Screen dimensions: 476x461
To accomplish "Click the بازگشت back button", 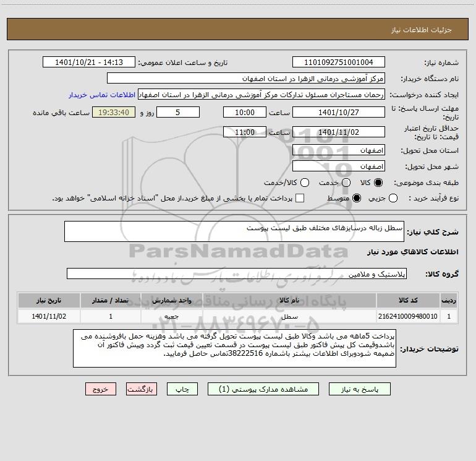I will click(142, 389).
